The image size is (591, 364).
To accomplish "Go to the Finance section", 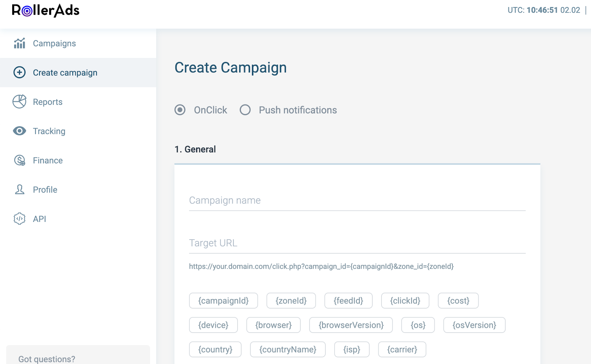I will (48, 161).
